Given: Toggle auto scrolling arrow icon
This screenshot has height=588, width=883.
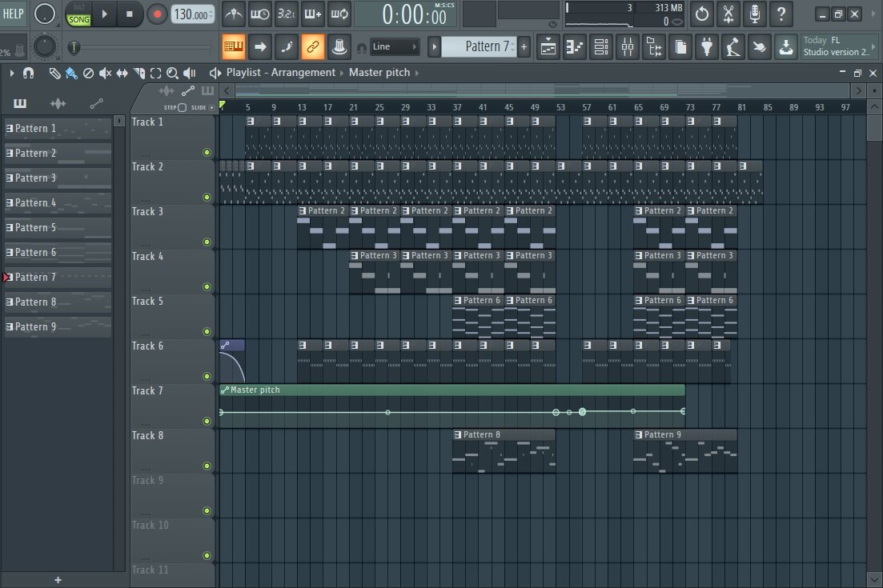Looking at the screenshot, I should [259, 46].
